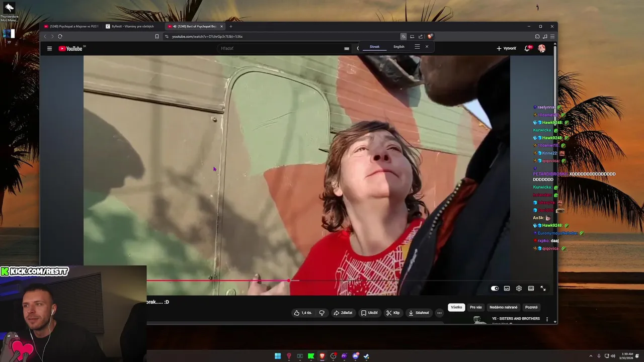644x362 pixels.
Task: Open options menu for YE - SISTERS AND BROTHERS
Action: (547, 319)
